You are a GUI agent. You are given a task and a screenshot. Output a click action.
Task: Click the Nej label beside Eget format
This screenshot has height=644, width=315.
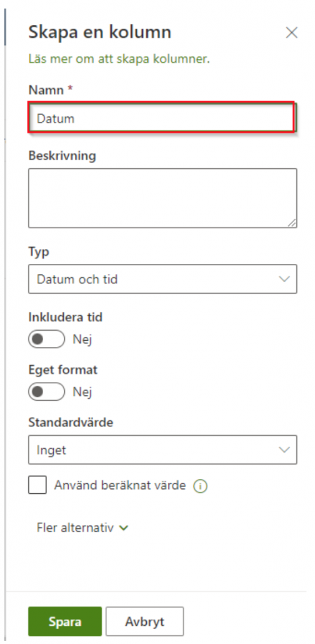[82, 392]
